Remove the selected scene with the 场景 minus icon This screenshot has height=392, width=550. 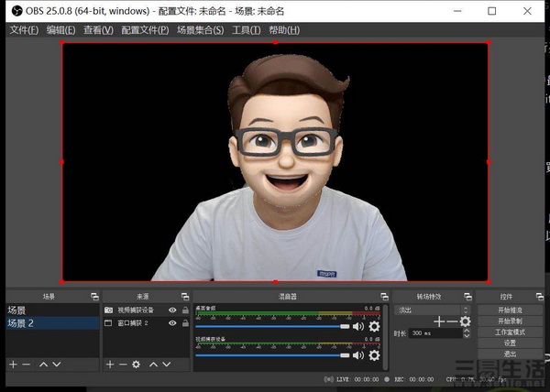[26, 365]
